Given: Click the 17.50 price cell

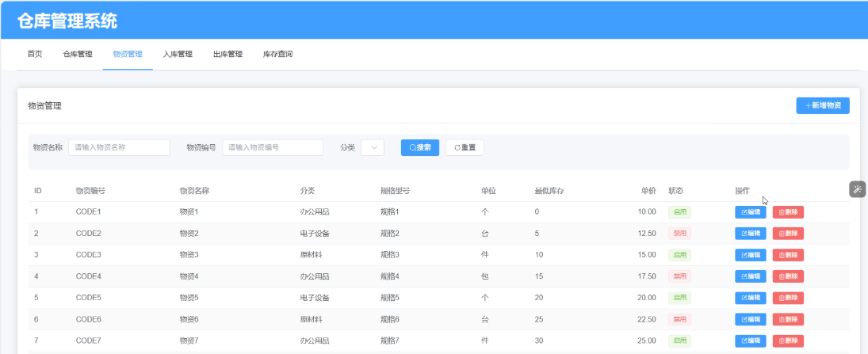Looking at the screenshot, I should 647,276.
